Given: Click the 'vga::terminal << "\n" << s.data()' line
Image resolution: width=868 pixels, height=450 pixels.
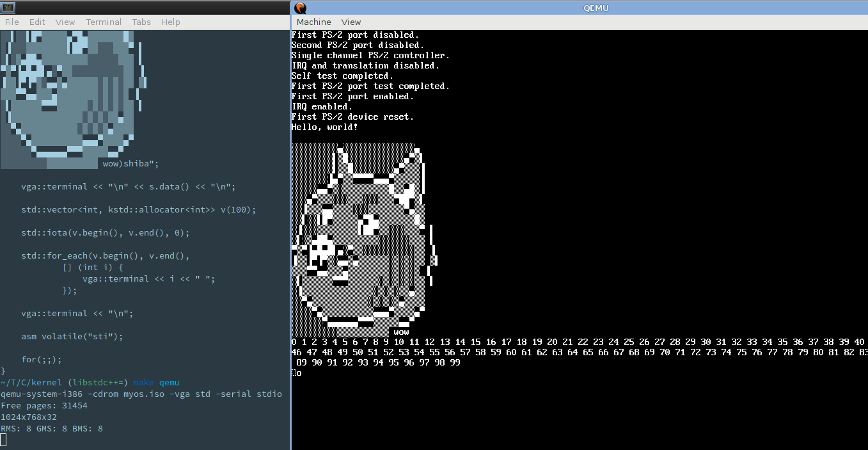Looking at the screenshot, I should [x=129, y=186].
